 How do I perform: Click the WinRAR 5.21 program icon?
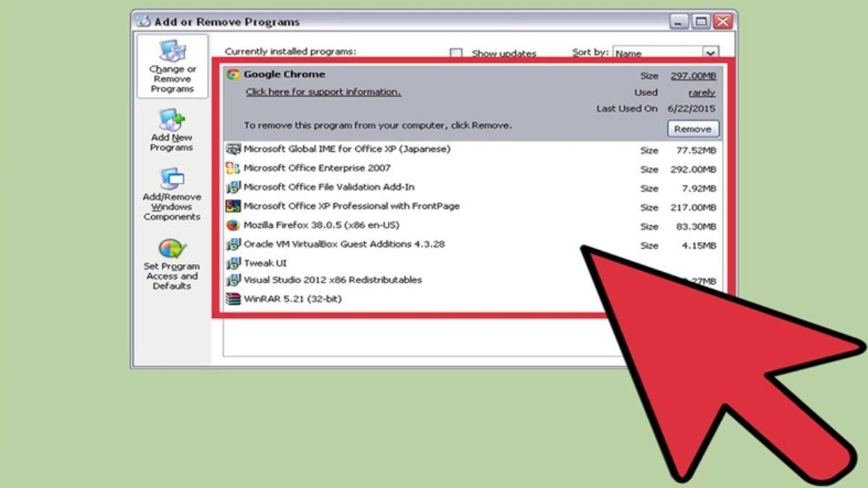[x=234, y=298]
